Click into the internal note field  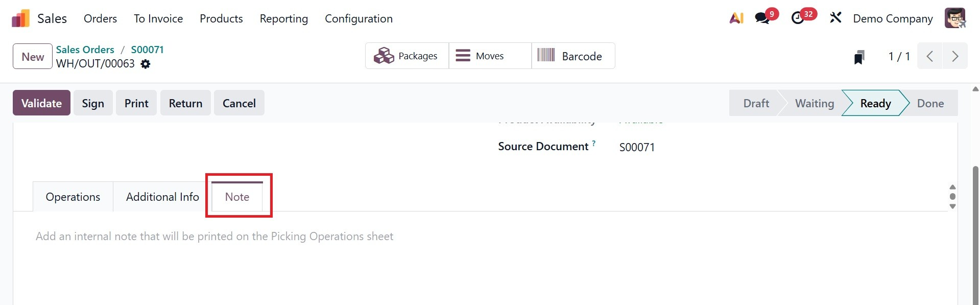[x=214, y=237]
